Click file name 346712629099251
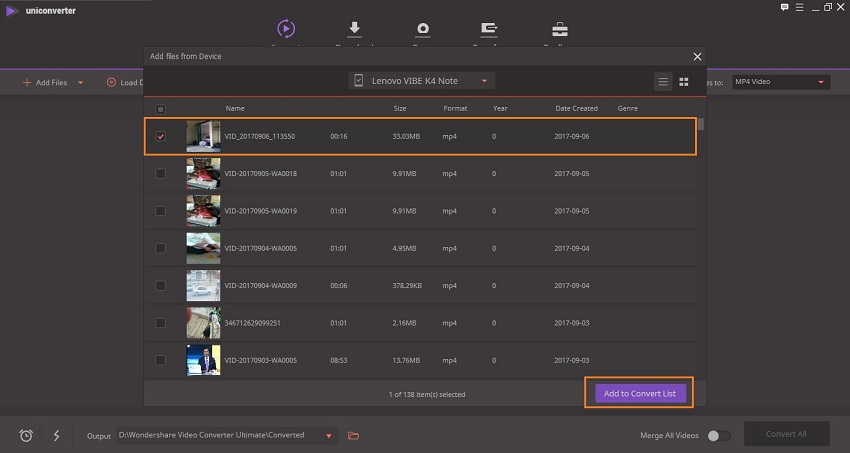The height and width of the screenshot is (453, 850). tap(253, 323)
